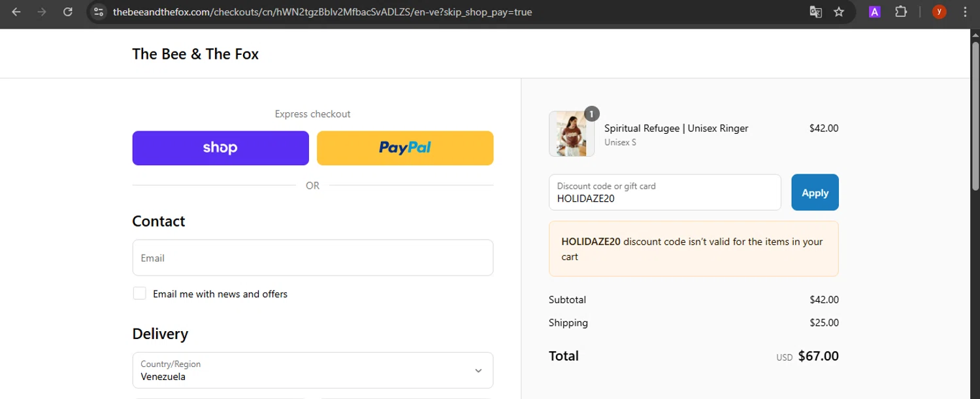This screenshot has height=399, width=980.
Task: Check Email me with news and offers
Action: point(139,293)
